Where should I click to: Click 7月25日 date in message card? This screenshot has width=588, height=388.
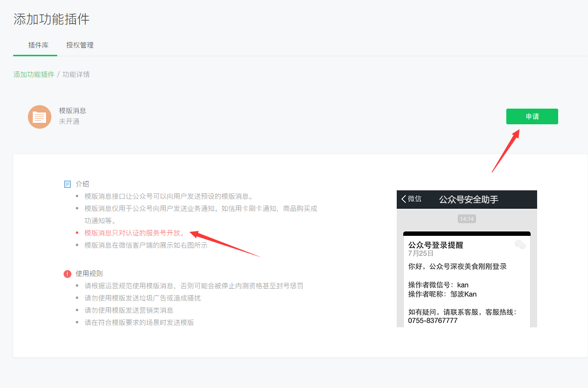point(421,253)
